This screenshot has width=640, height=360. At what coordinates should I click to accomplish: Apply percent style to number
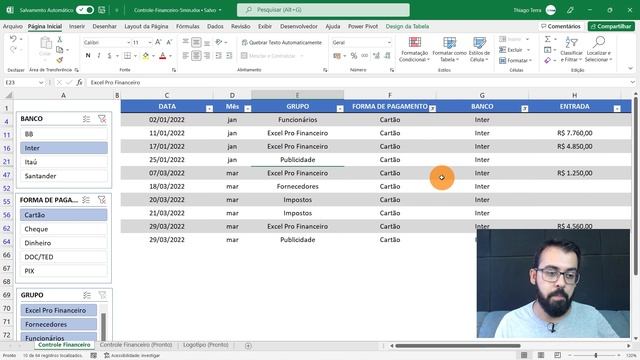353,56
